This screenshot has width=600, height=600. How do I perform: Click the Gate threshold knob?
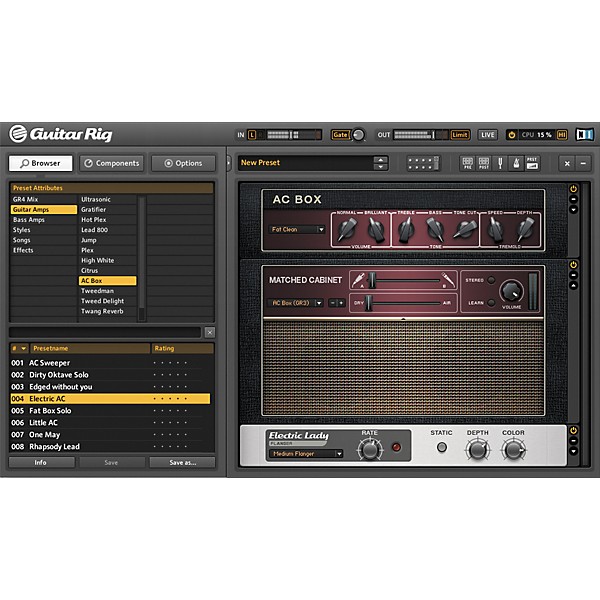[358, 135]
